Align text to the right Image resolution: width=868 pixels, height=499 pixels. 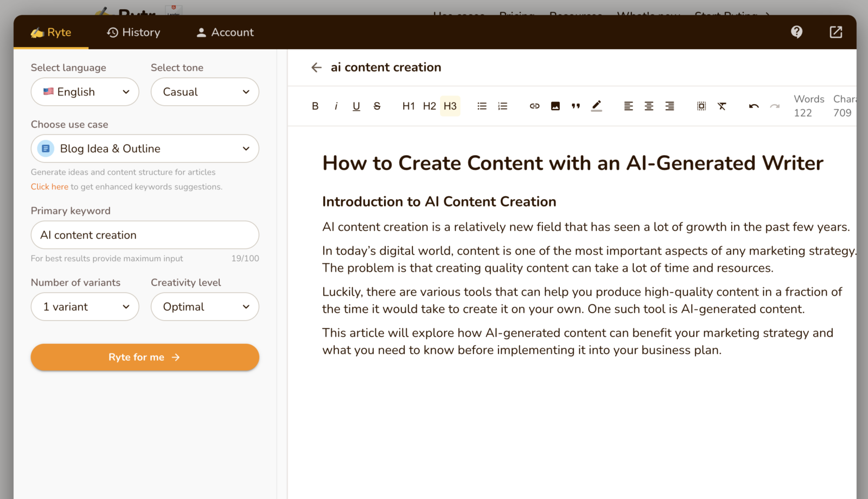(x=670, y=106)
